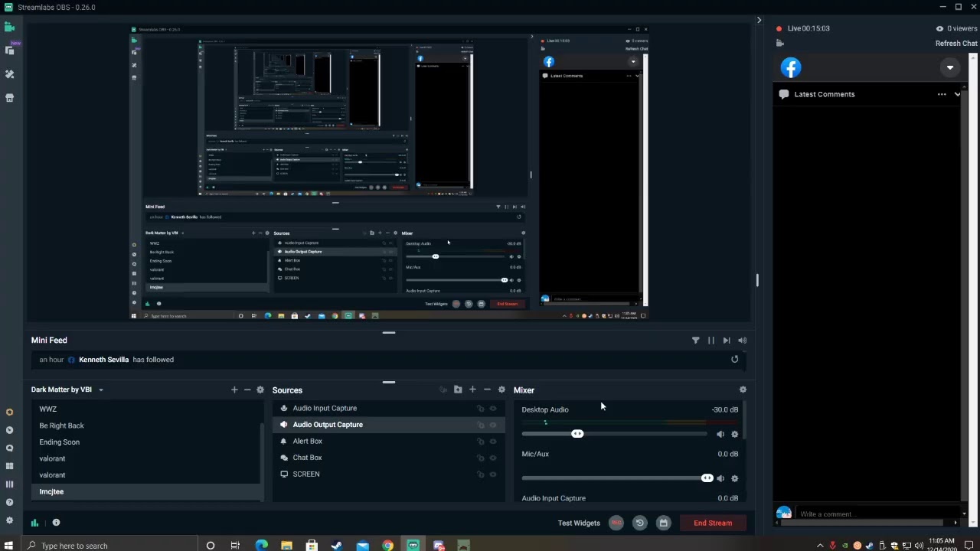Open the info icon beside stats
Image resolution: width=980 pixels, height=551 pixels.
pyautogui.click(x=56, y=523)
